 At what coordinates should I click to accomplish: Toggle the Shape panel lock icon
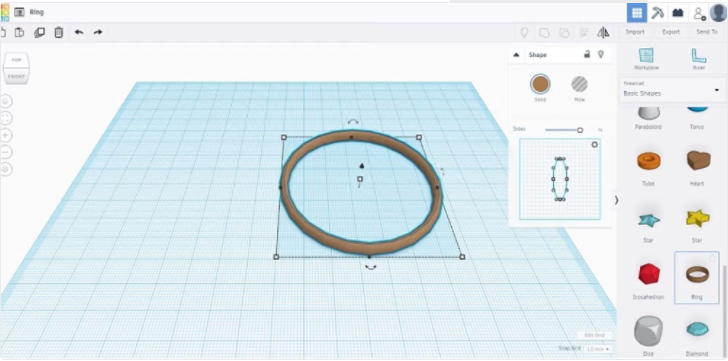click(x=587, y=54)
